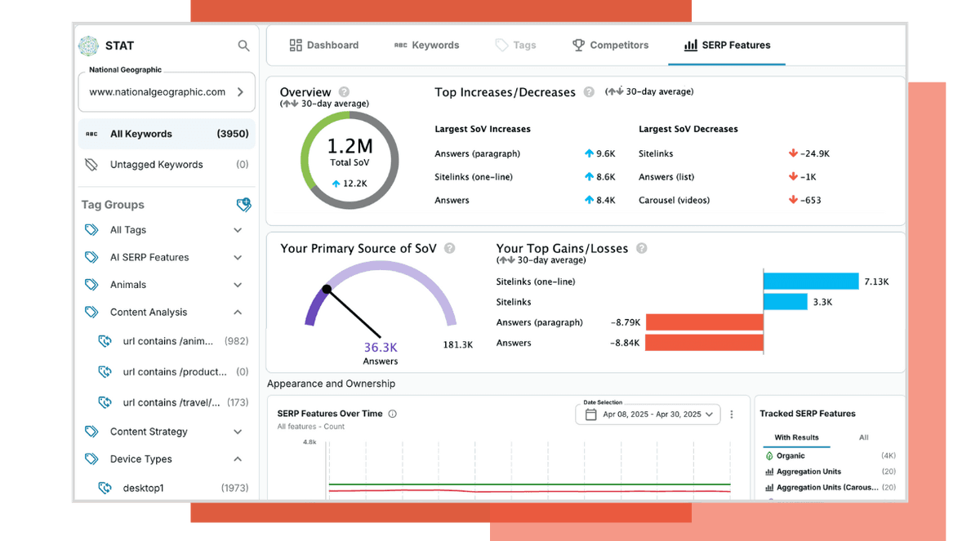Image resolution: width=980 pixels, height=541 pixels.
Task: Click the blue Sitelinks (one-line) gains bar
Action: click(x=811, y=282)
